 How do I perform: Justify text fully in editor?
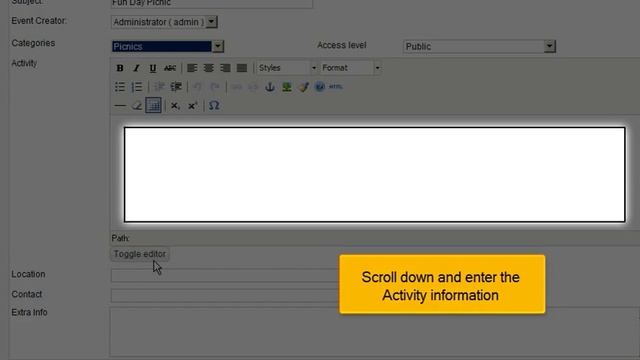pyautogui.click(x=242, y=68)
